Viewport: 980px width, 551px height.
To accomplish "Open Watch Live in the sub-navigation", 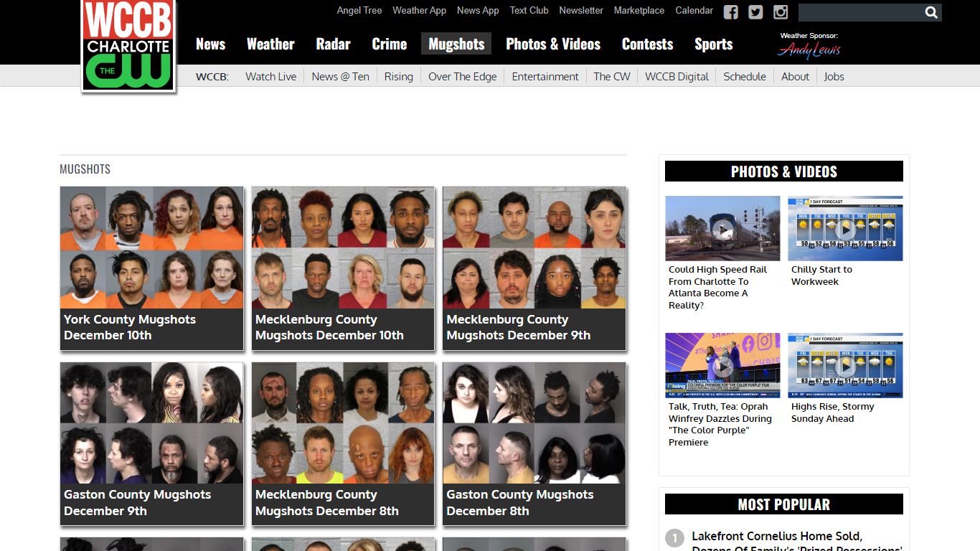I will (270, 76).
